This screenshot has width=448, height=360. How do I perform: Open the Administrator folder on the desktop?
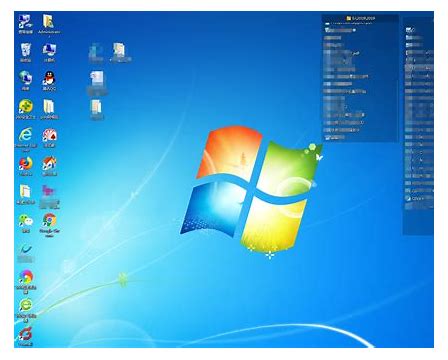(x=49, y=21)
